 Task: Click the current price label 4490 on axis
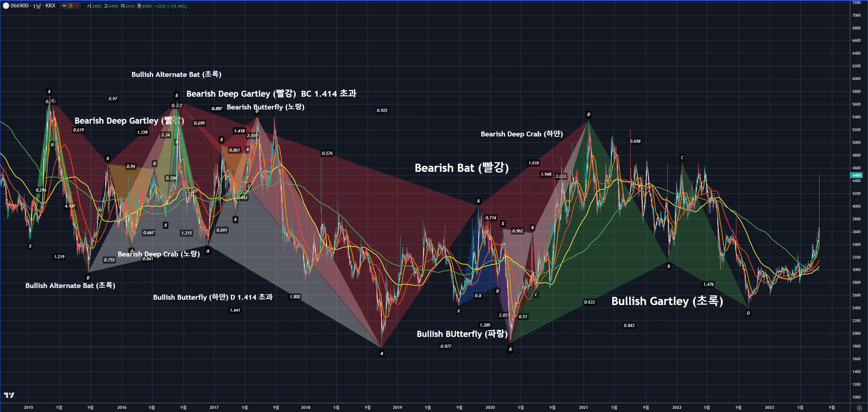(856, 175)
